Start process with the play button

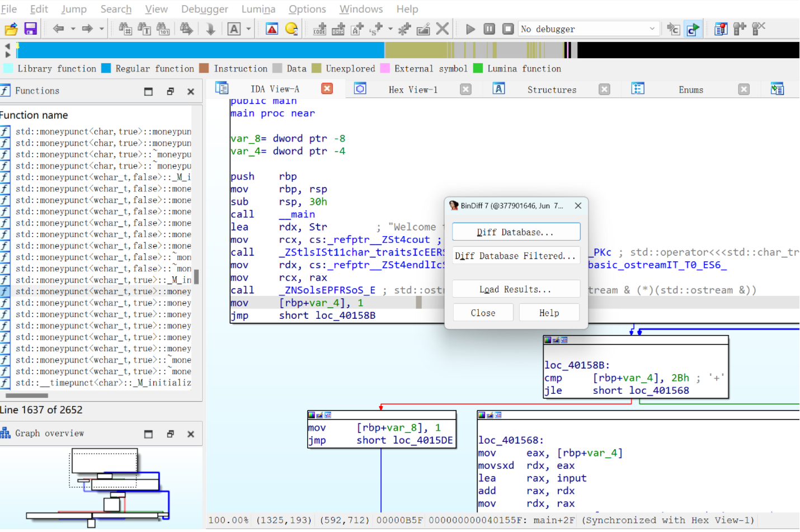click(470, 29)
